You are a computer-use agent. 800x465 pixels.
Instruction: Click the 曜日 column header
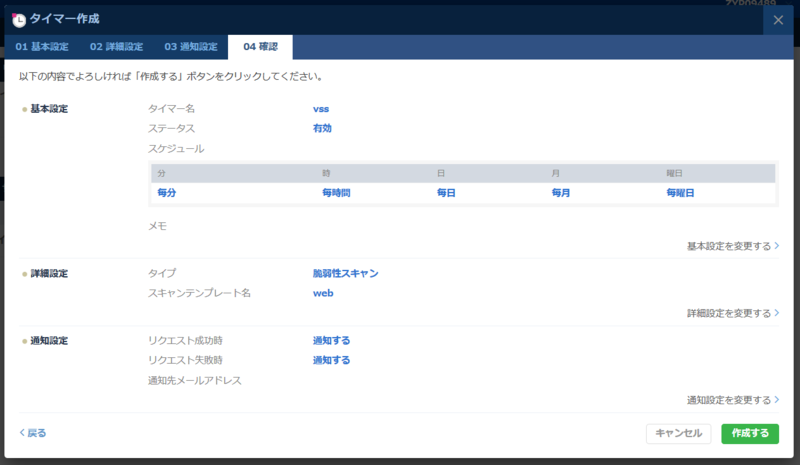point(674,174)
